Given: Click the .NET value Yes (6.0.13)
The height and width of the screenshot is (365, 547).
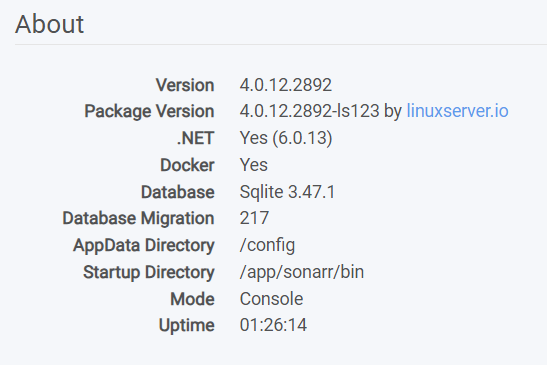Looking at the screenshot, I should pos(286,138).
